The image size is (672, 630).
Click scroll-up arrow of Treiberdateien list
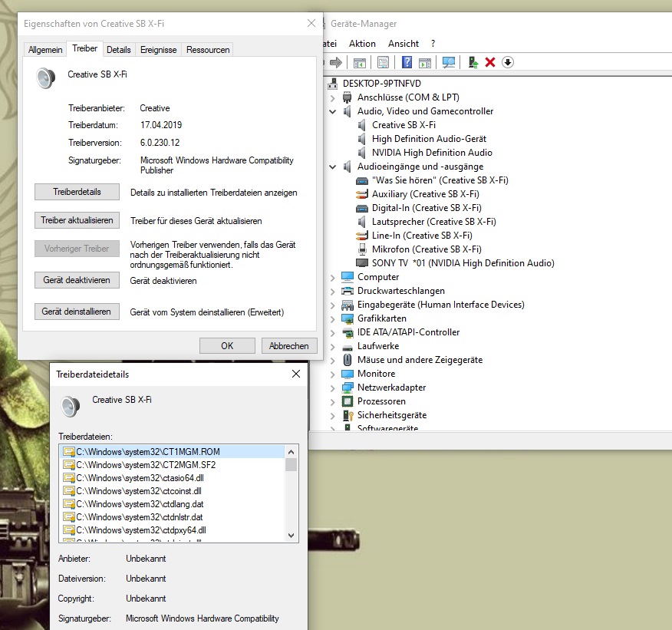(x=291, y=452)
